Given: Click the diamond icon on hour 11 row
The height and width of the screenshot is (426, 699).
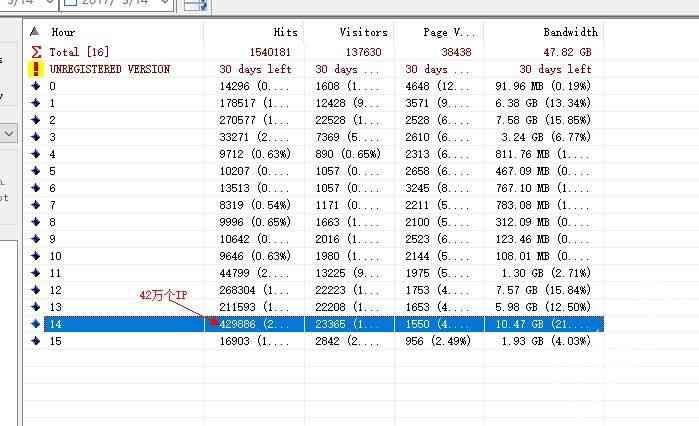Looking at the screenshot, I should point(36,273).
